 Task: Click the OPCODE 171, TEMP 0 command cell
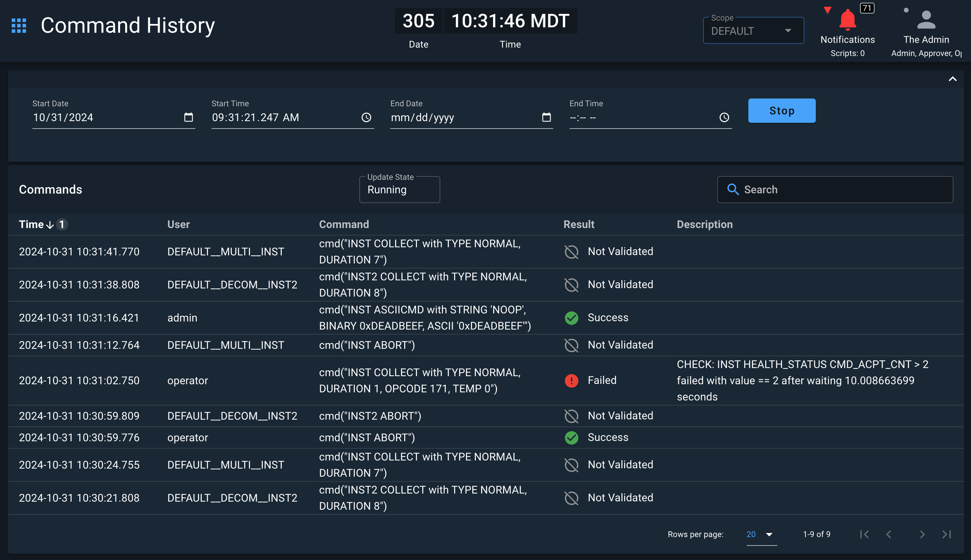[x=420, y=381]
